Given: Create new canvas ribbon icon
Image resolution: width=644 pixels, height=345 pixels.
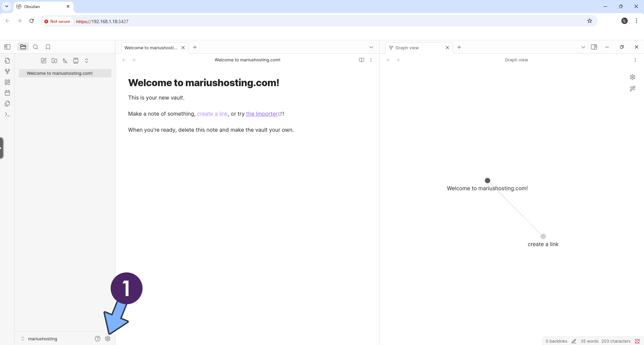Looking at the screenshot, I should (x=7, y=82).
